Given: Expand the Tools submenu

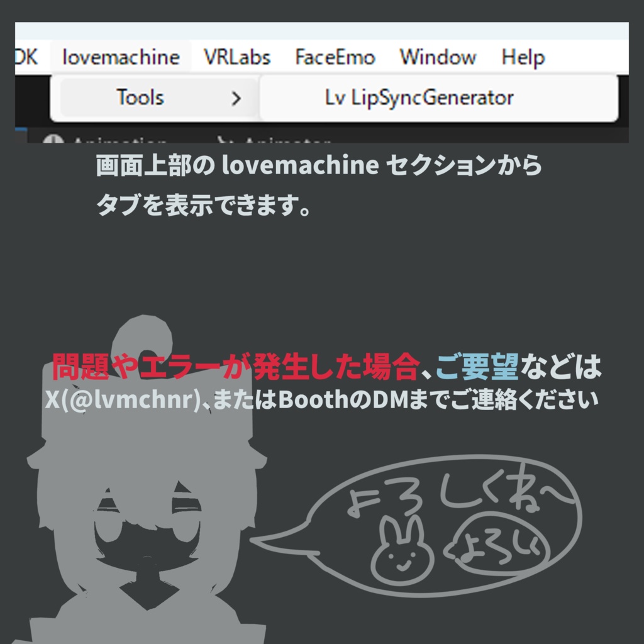Looking at the screenshot, I should click(x=140, y=97).
